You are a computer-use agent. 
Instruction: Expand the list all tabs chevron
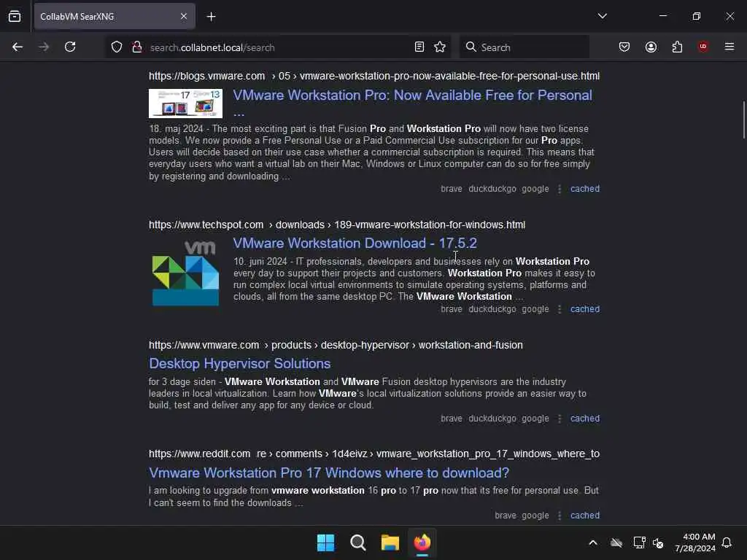(602, 16)
